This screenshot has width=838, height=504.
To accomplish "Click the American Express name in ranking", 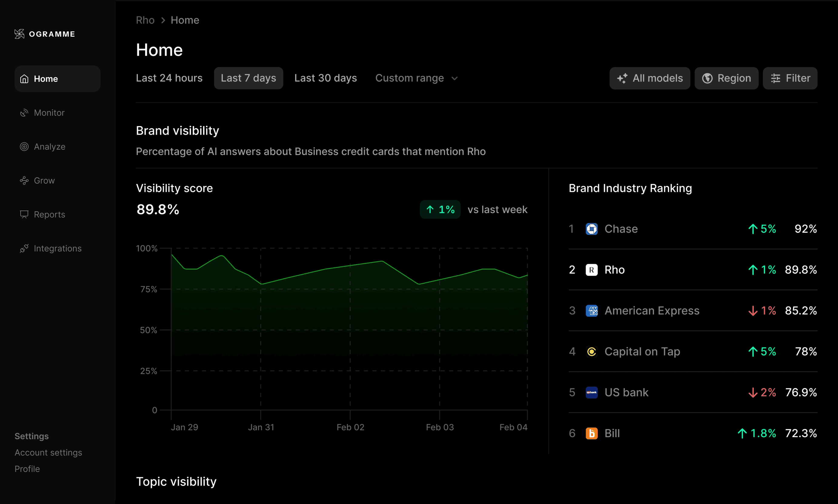I will [652, 311].
